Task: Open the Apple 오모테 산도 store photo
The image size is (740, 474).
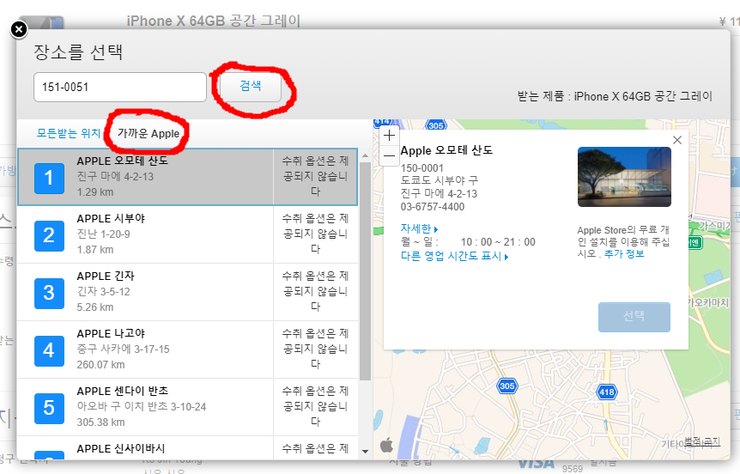Action: (624, 177)
